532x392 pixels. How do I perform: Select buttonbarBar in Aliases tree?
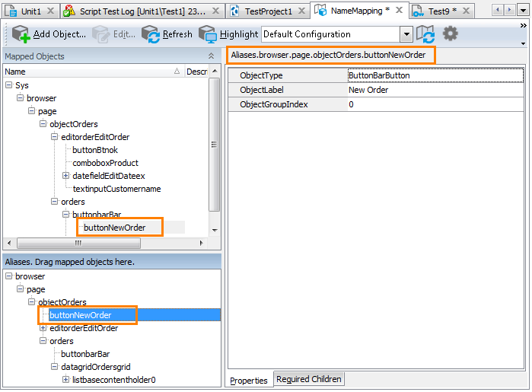pyautogui.click(x=85, y=354)
